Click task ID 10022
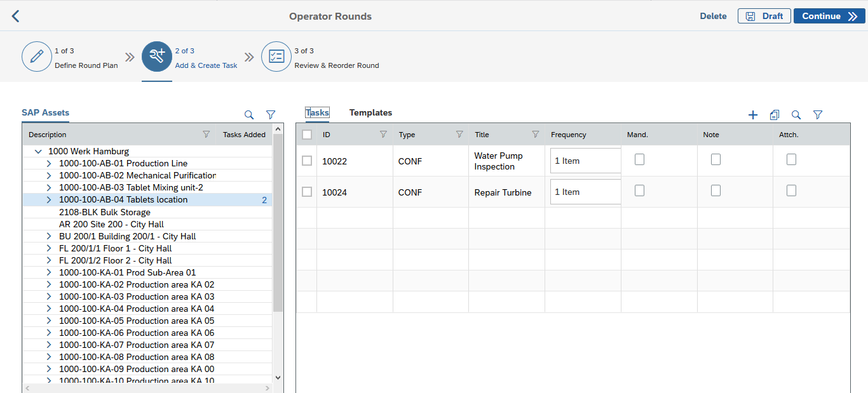Viewport: 868px width, 393px height. point(335,161)
